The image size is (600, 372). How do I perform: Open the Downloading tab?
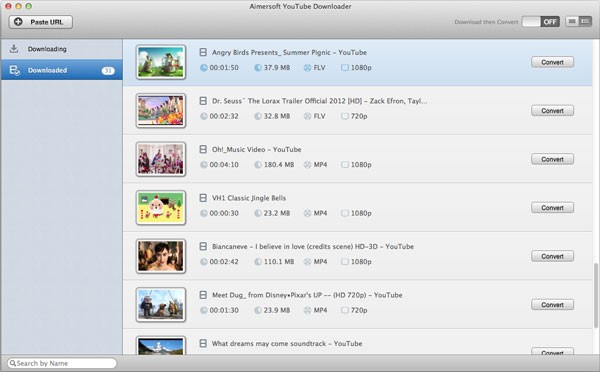point(62,49)
